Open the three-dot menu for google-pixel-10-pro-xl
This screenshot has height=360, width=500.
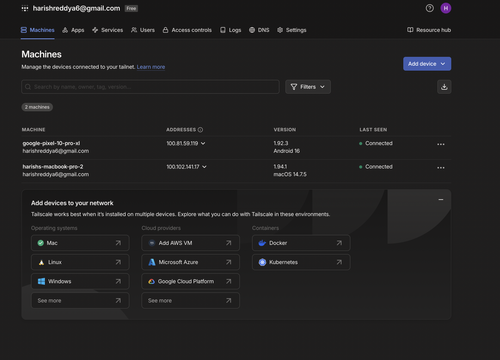[441, 144]
